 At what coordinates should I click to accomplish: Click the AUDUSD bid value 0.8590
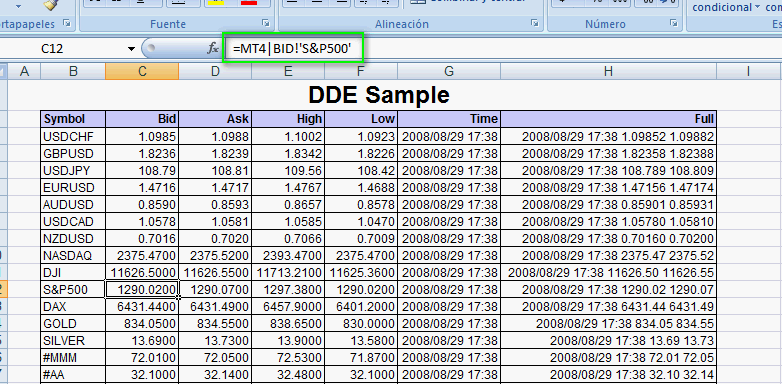coord(142,204)
